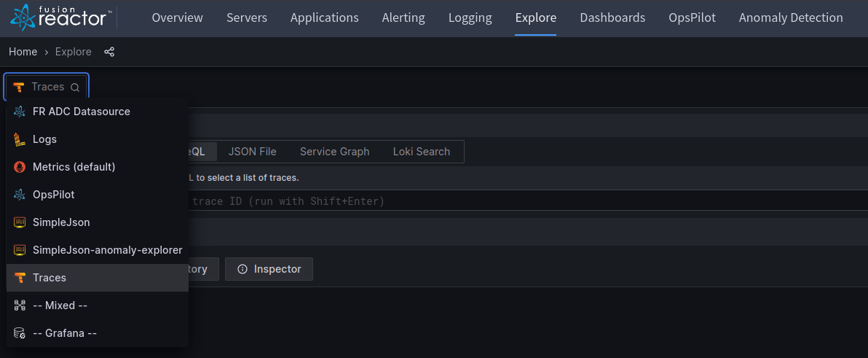
Task: Choose the Logs datasource
Action: click(98, 139)
